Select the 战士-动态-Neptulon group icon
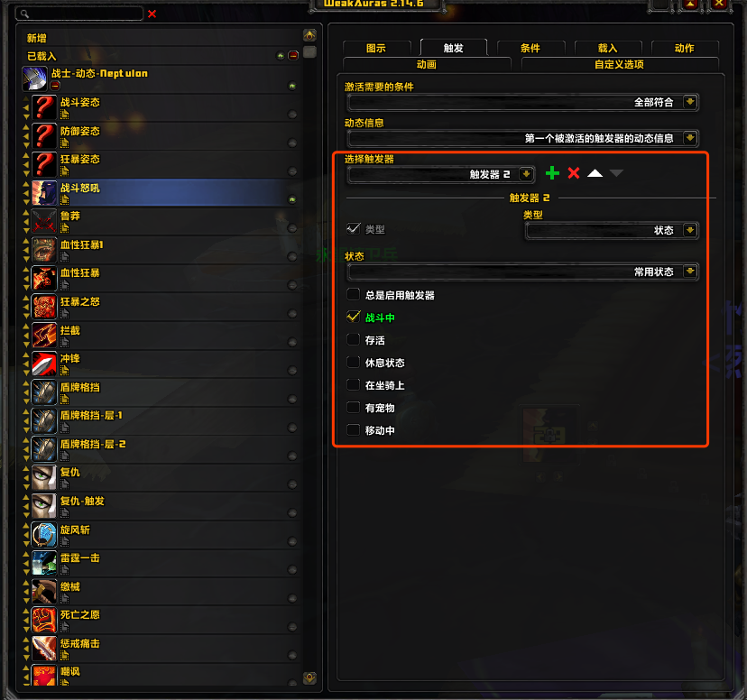 (x=35, y=78)
